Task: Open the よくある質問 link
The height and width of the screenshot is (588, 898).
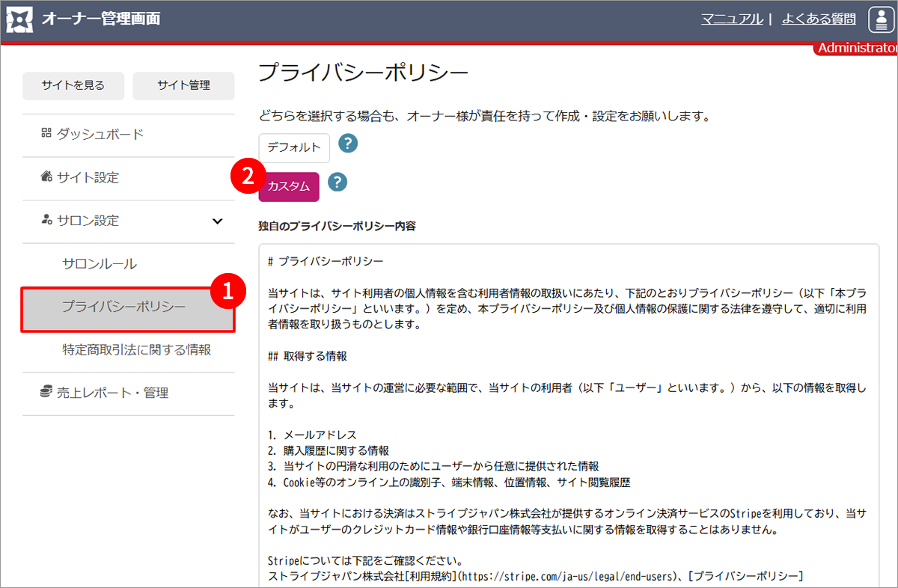Action: pyautogui.click(x=819, y=19)
